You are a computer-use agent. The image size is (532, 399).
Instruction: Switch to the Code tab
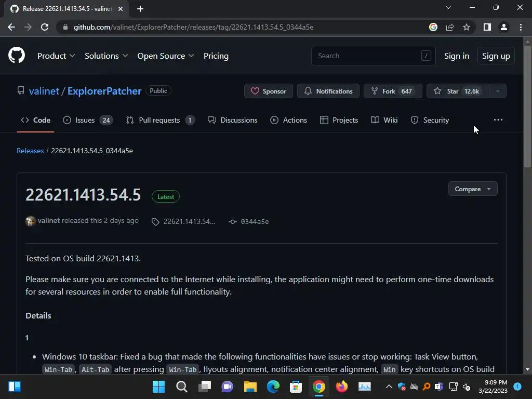click(x=36, y=120)
